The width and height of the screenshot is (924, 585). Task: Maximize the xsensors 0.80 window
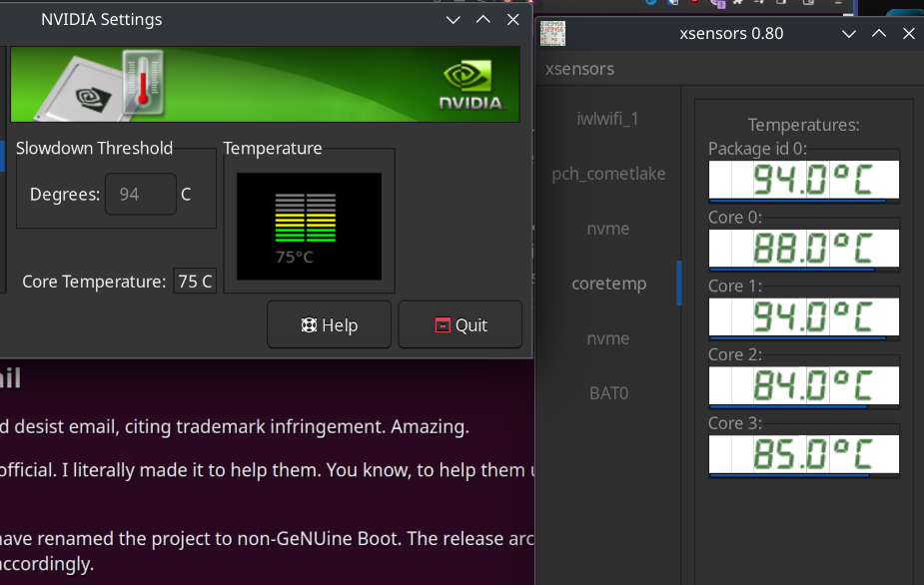879,34
